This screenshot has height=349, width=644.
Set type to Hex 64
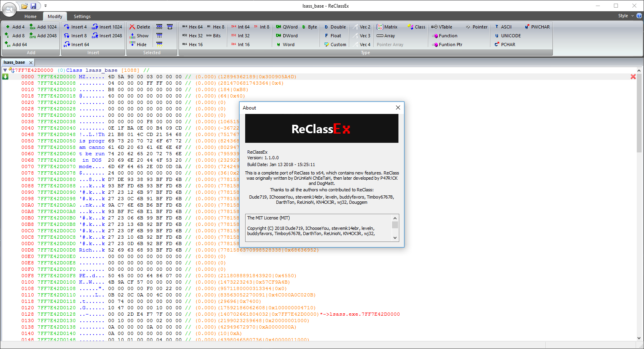pos(193,27)
